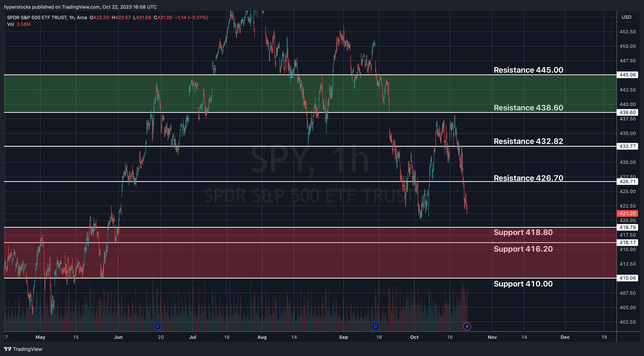The height and width of the screenshot is (356, 644).
Task: Select the Resistance 445.00 text label
Action: click(528, 70)
